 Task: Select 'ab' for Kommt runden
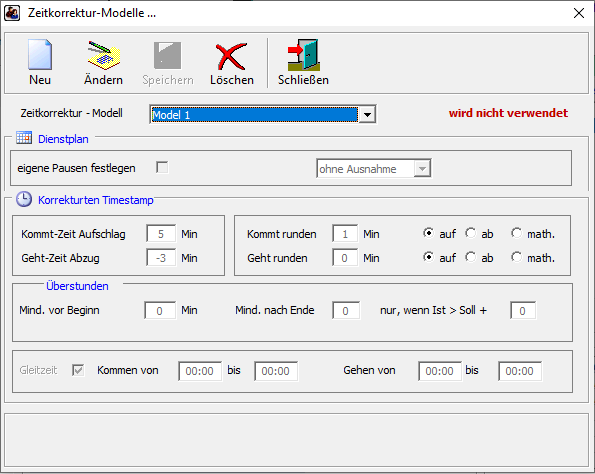(471, 233)
